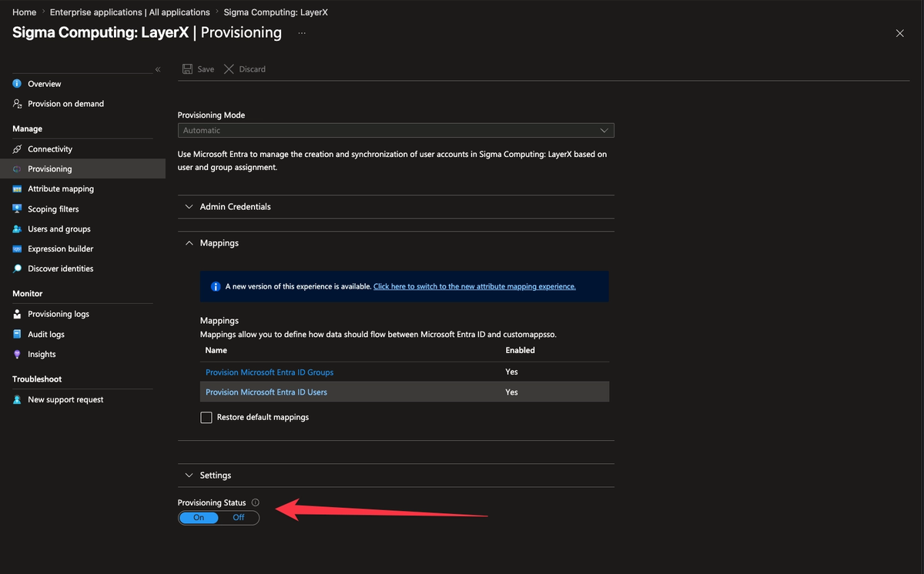
Task: Collapse the Mappings section
Action: pos(396,243)
